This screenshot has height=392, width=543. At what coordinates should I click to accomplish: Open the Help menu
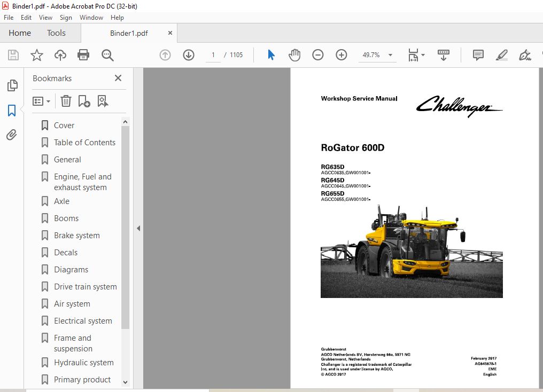(x=117, y=17)
